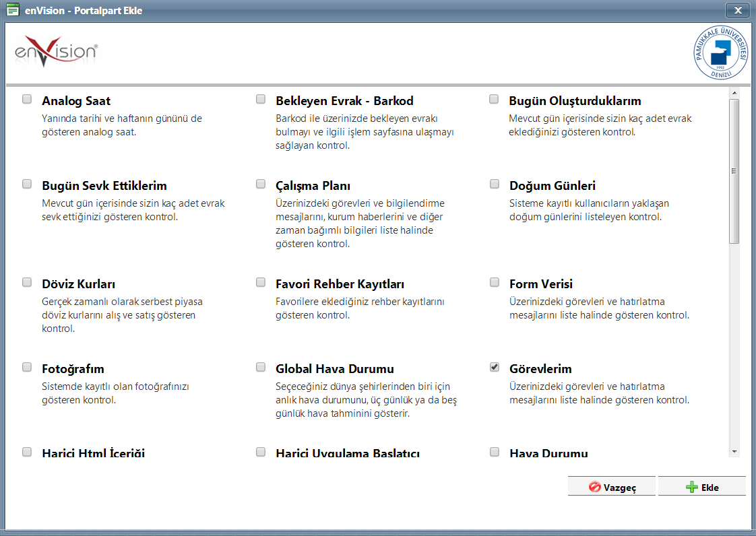
Task: Check the Doğum Günleri option
Action: point(495,184)
